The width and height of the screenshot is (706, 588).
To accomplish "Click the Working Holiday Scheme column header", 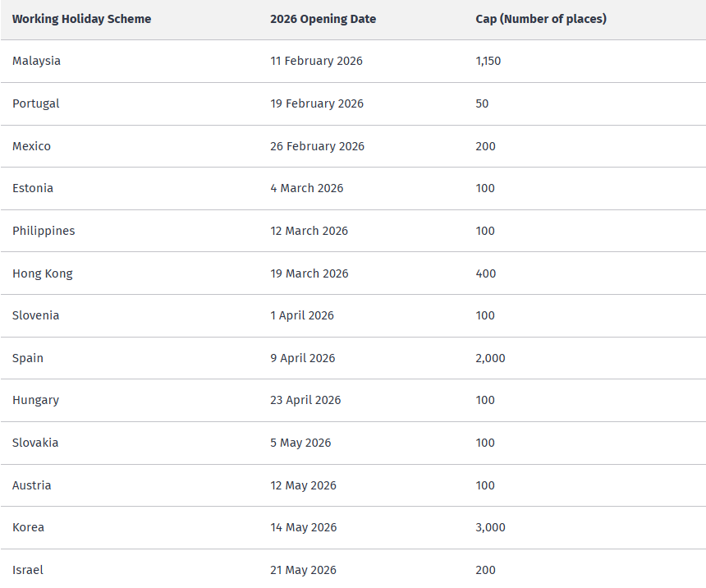I will [x=81, y=19].
